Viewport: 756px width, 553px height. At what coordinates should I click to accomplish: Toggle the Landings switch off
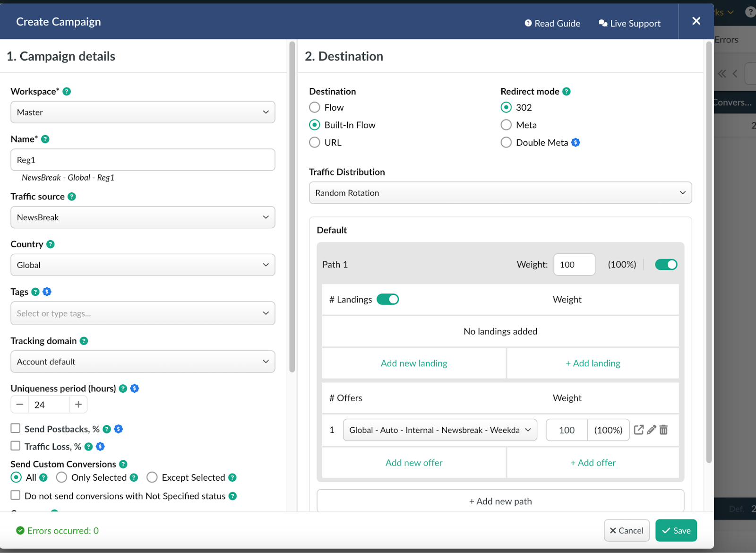click(387, 299)
